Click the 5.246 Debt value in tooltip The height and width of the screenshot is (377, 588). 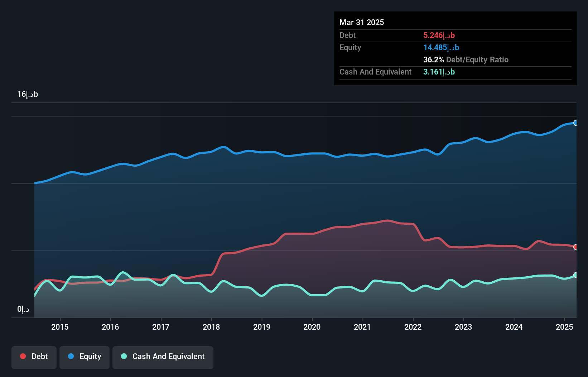click(x=439, y=35)
